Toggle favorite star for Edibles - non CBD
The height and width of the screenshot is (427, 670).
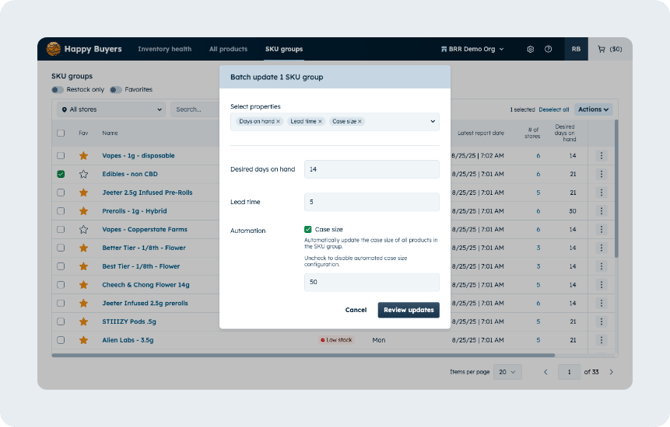click(83, 174)
